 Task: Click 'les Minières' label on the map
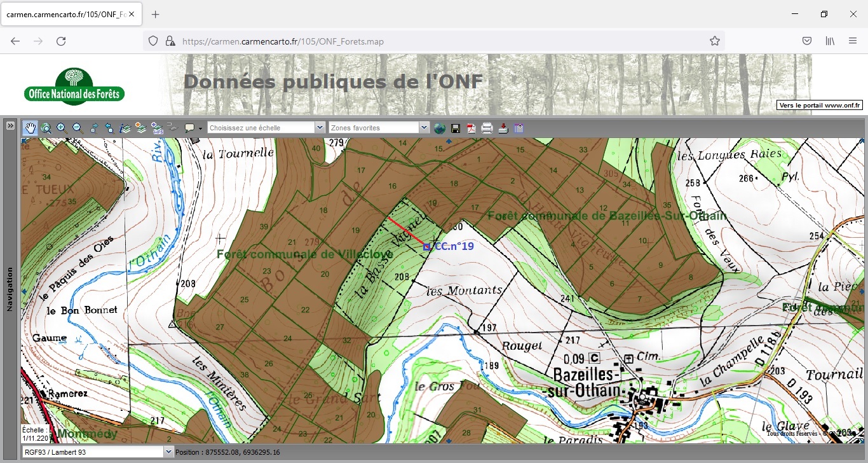(219, 384)
